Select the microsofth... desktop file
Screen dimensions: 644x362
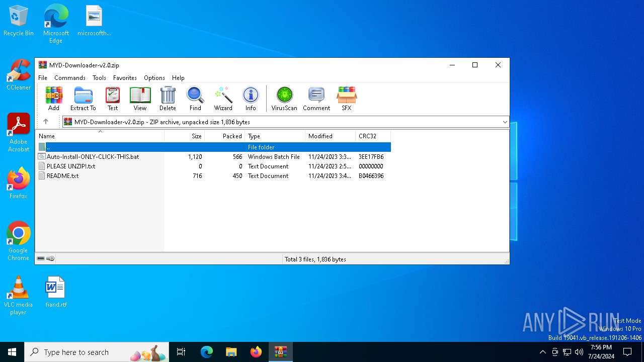click(94, 21)
